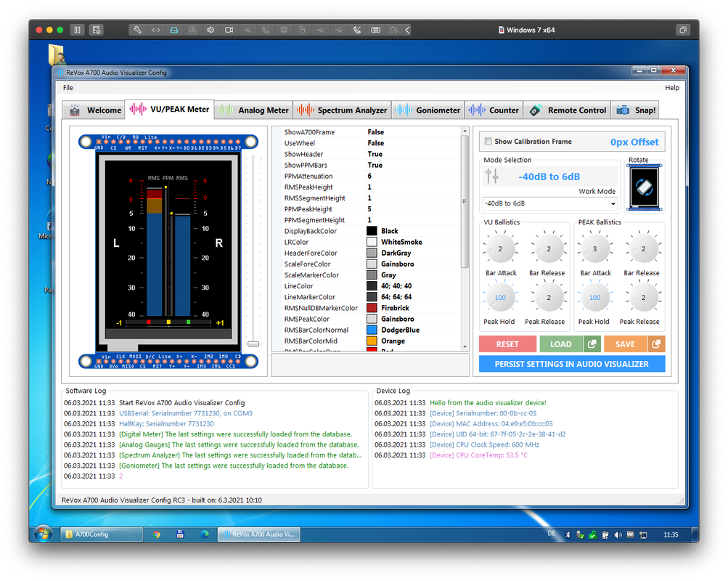
Task: Switch to the Spectrum Analyzer tab
Action: click(342, 110)
